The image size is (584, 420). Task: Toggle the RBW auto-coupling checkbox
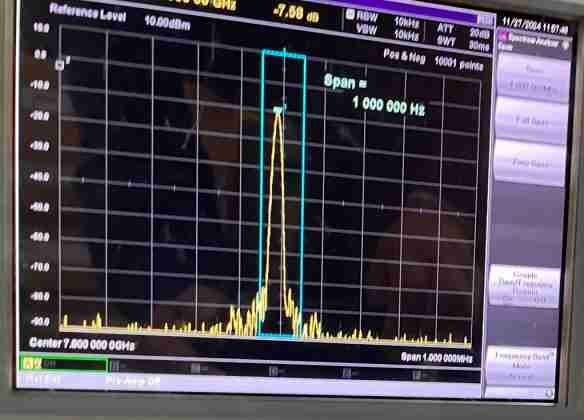tap(350, 14)
